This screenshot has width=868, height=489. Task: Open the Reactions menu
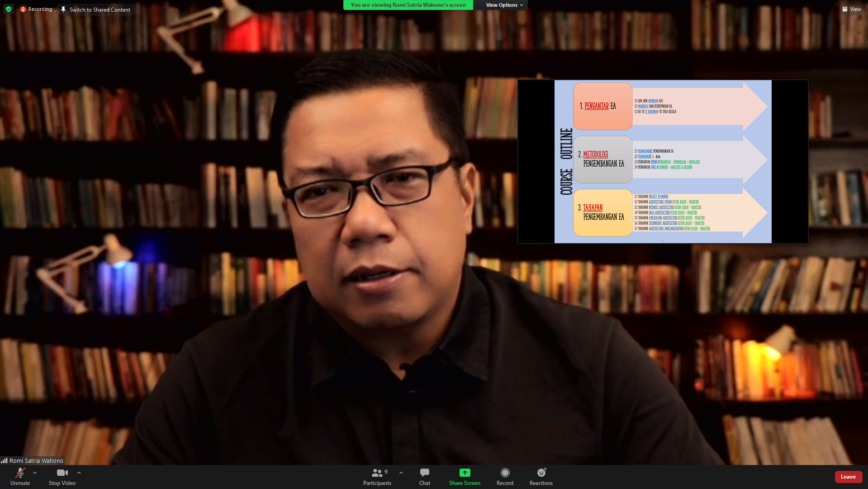coord(541,476)
